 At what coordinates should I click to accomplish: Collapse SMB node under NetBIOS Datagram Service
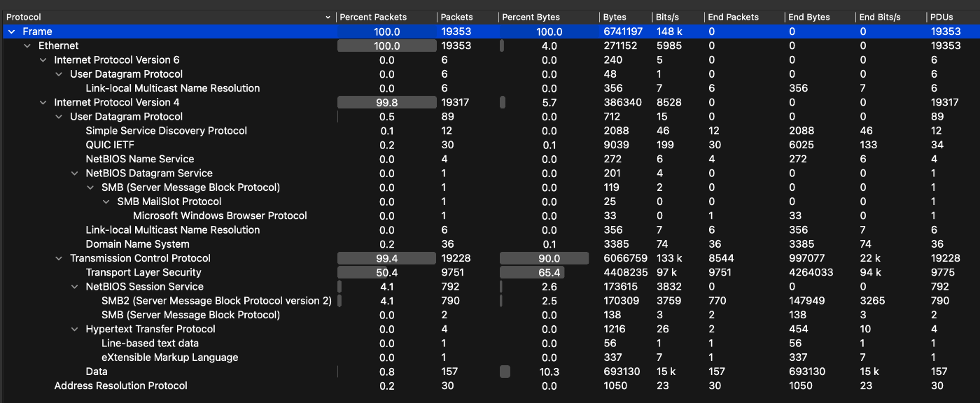90,188
